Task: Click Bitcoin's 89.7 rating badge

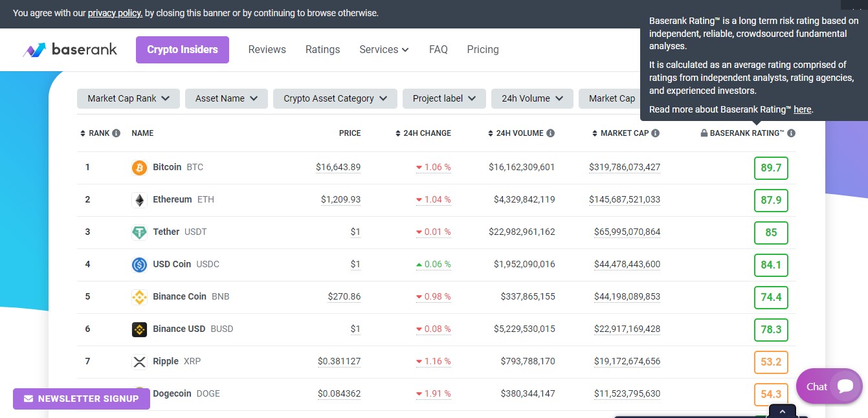Action: click(x=771, y=168)
